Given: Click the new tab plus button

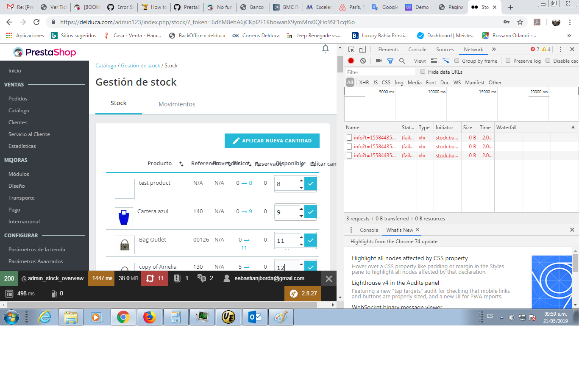Looking at the screenshot, I should click(511, 7).
